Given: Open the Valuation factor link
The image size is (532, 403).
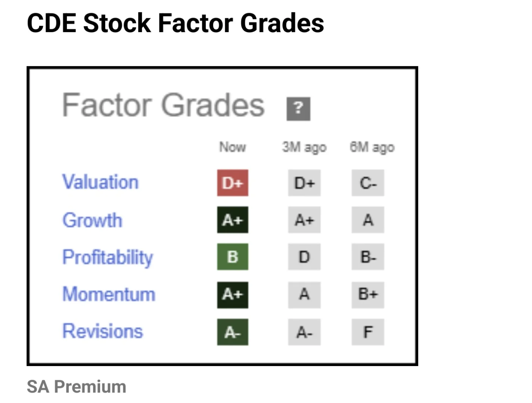Looking at the screenshot, I should (x=100, y=182).
